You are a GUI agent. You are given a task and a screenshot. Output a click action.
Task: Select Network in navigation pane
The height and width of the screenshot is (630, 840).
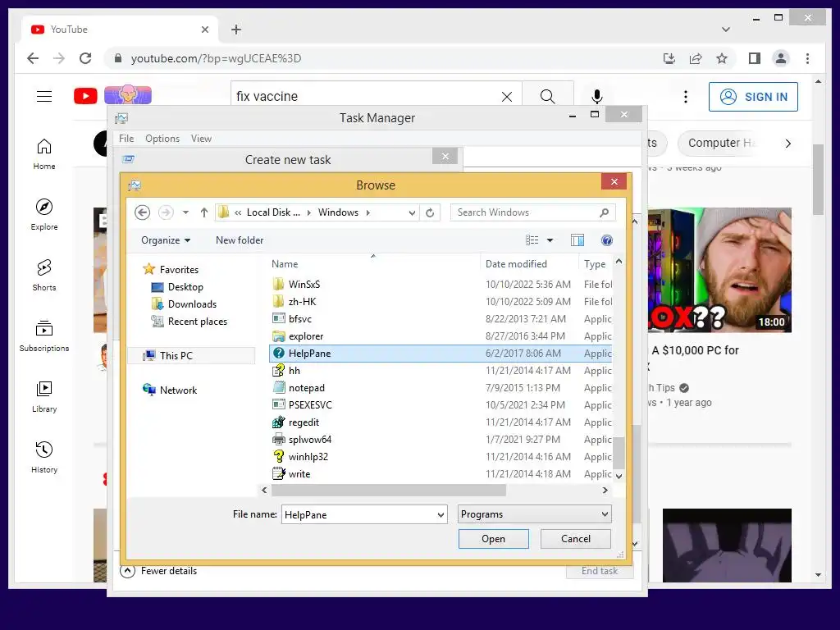[178, 390]
